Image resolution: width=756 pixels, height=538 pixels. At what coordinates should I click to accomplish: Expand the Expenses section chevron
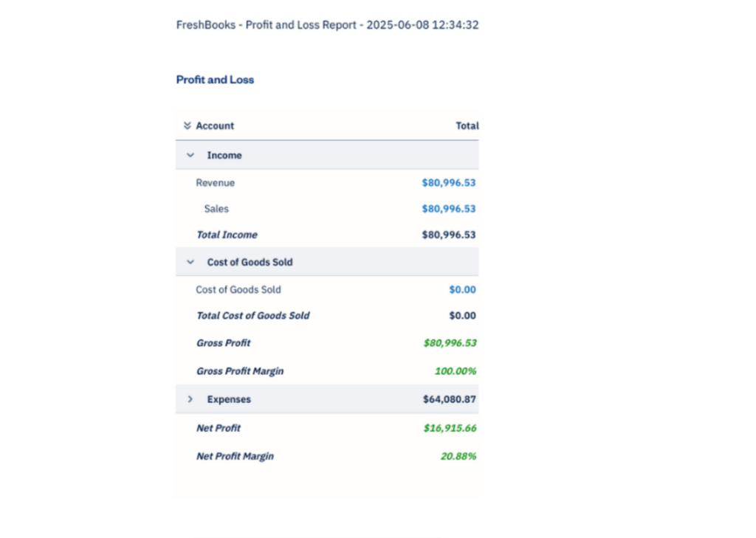click(190, 399)
